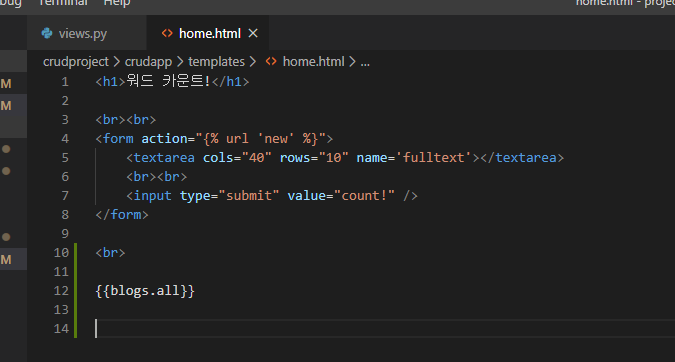The width and height of the screenshot is (675, 362).
Task: Click crudproject in the breadcrumb
Action: 76,62
